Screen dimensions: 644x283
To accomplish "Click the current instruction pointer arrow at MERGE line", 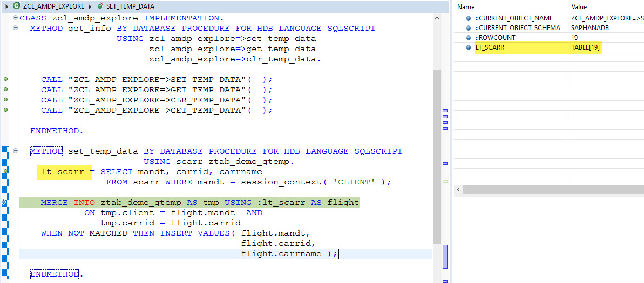I will coord(5,203).
